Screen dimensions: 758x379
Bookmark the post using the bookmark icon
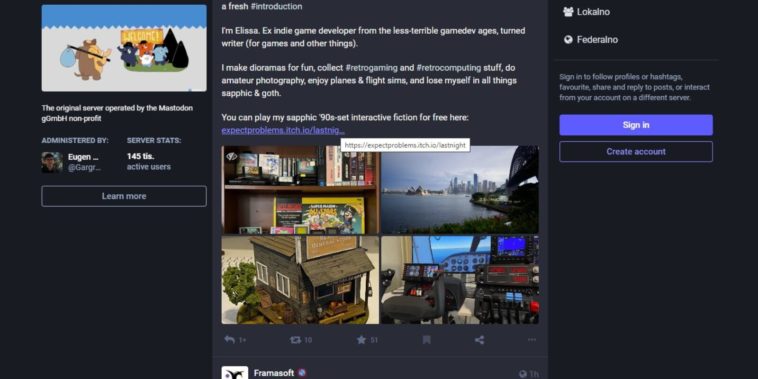click(x=426, y=340)
